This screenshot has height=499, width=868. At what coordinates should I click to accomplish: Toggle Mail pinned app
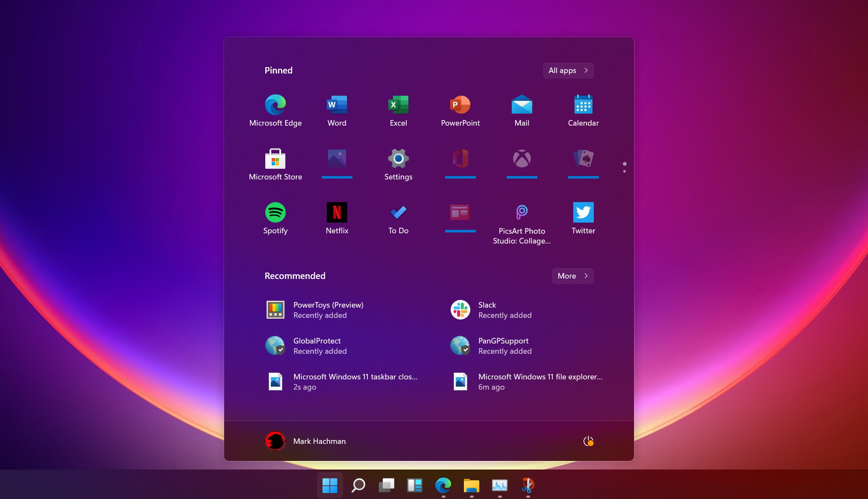[522, 109]
